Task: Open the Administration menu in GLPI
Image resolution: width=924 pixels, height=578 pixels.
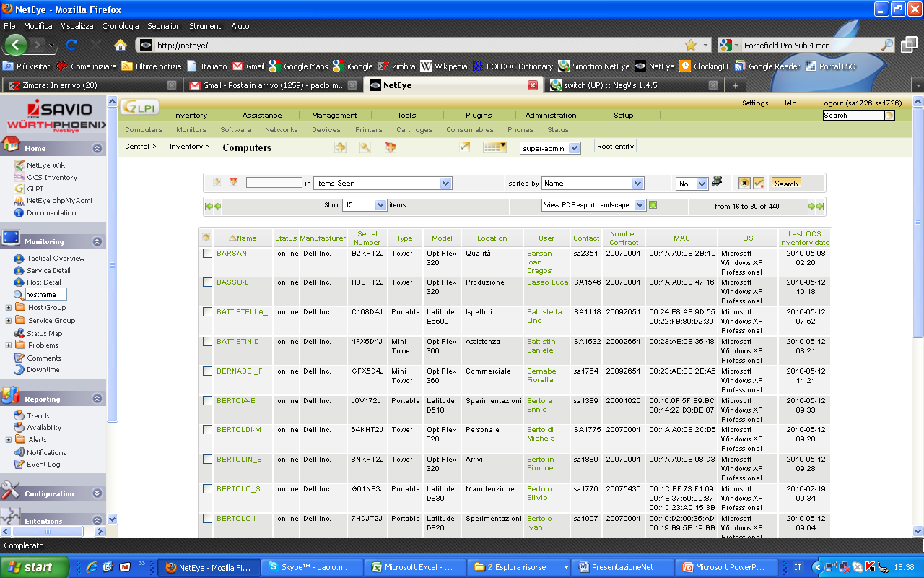Action: pos(551,116)
